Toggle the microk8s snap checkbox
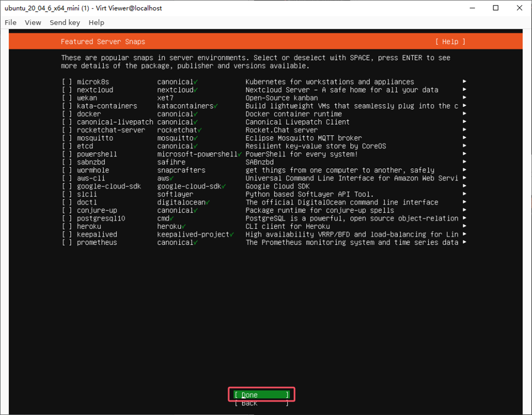The height and width of the screenshot is (415, 532). coord(67,82)
